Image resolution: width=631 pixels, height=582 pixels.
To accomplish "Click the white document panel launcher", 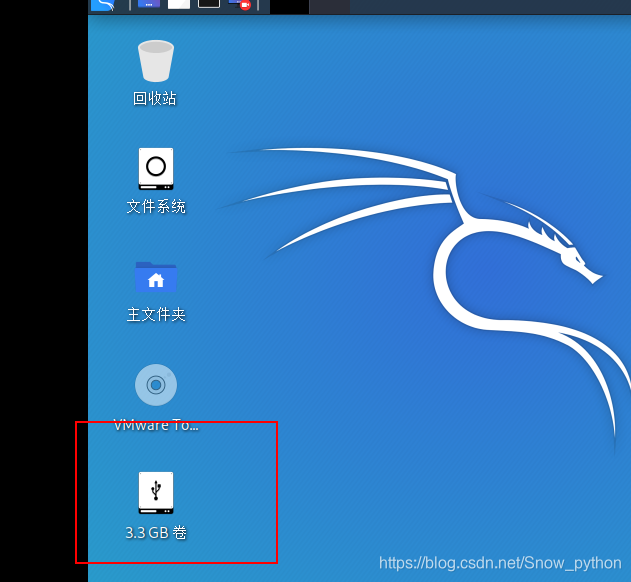I will pyautogui.click(x=179, y=4).
